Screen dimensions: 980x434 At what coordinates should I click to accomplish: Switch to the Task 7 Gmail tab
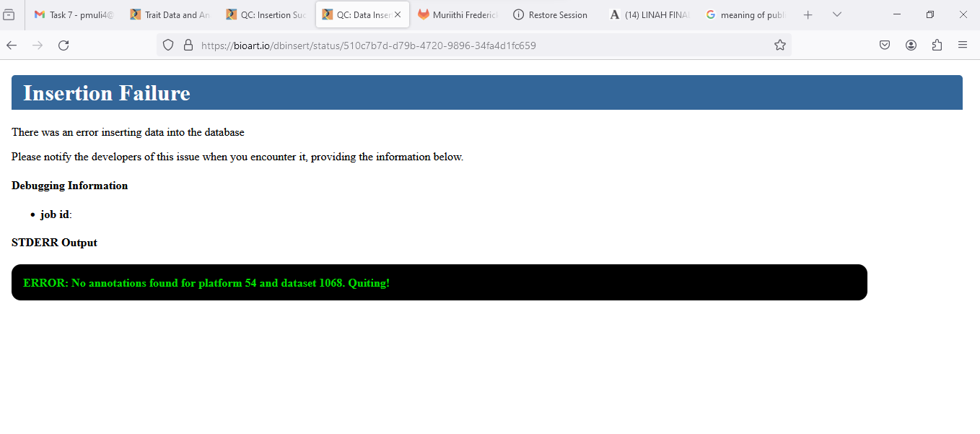74,14
